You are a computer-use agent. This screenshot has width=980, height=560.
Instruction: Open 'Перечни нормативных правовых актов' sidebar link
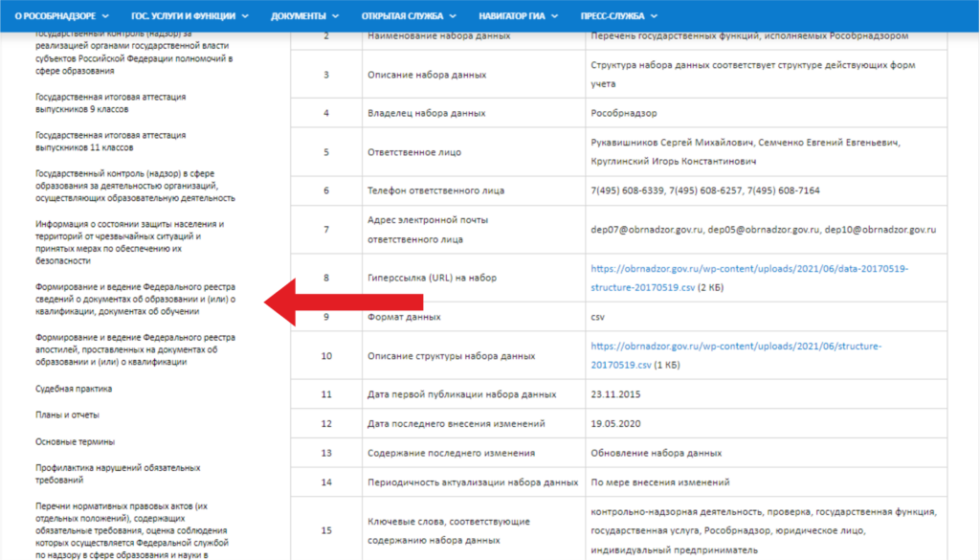pyautogui.click(x=131, y=529)
